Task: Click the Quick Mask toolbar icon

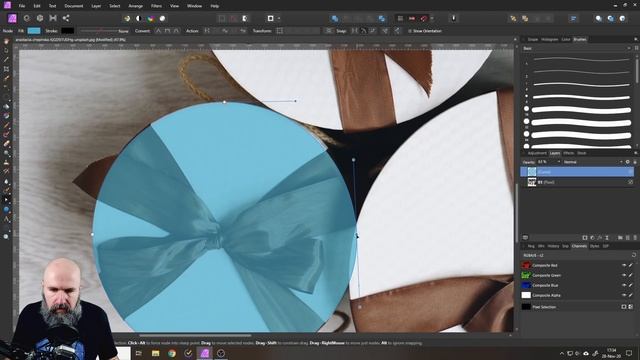Action: coord(270,18)
